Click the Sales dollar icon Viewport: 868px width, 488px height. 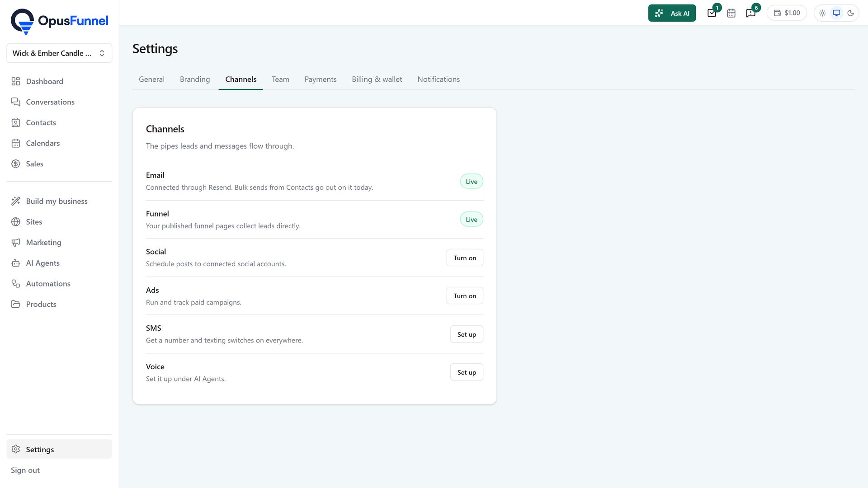[16, 164]
